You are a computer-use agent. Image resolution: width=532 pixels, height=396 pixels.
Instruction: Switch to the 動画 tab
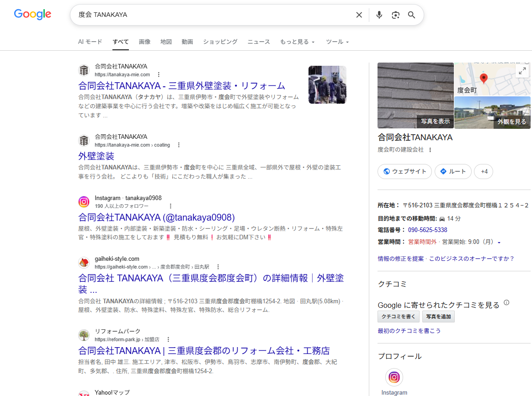[187, 42]
